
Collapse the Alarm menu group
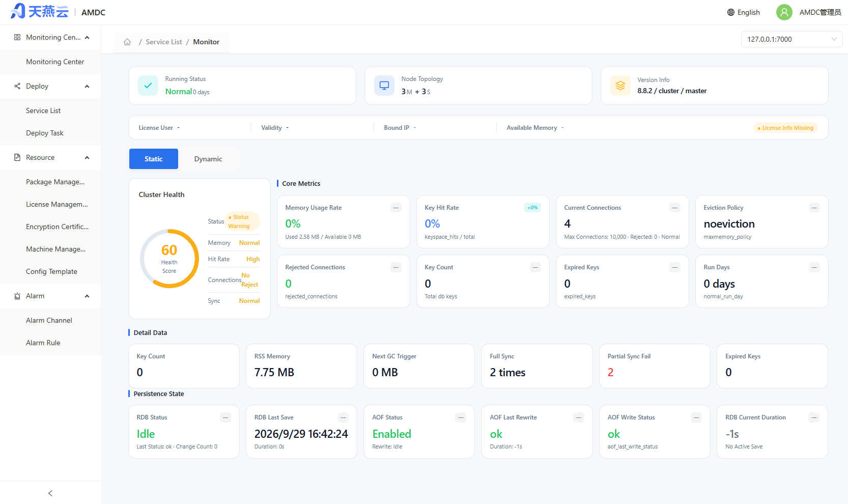(x=50, y=296)
